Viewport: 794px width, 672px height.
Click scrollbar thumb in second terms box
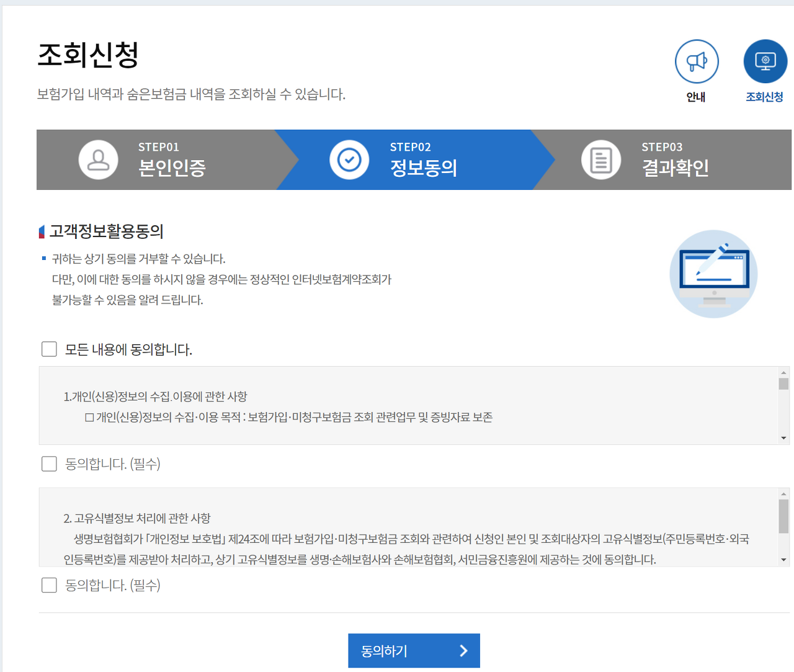point(783,516)
